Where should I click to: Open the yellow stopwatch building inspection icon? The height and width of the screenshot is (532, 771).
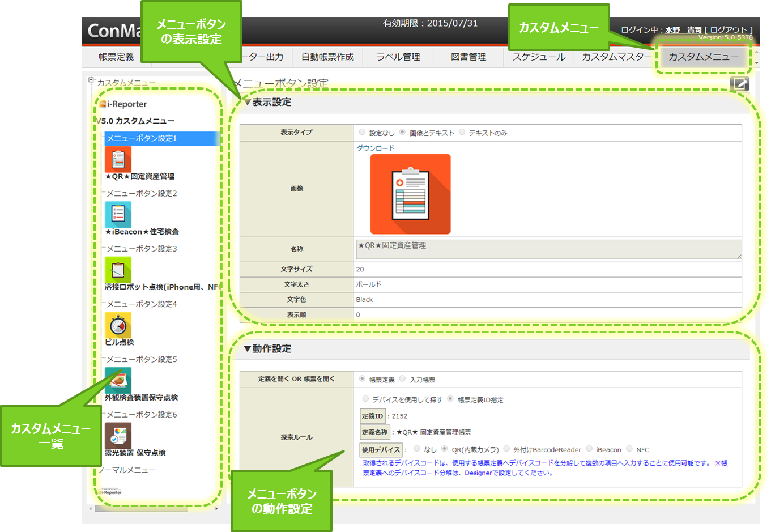(118, 325)
